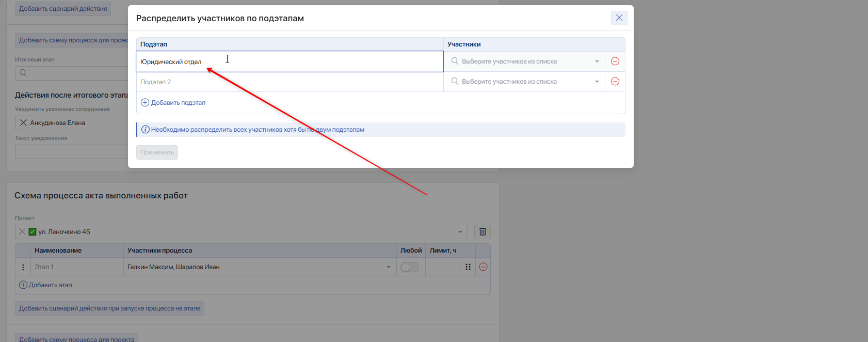Remove the Подэтап 2 row
The width and height of the screenshot is (868, 342).
click(x=615, y=82)
